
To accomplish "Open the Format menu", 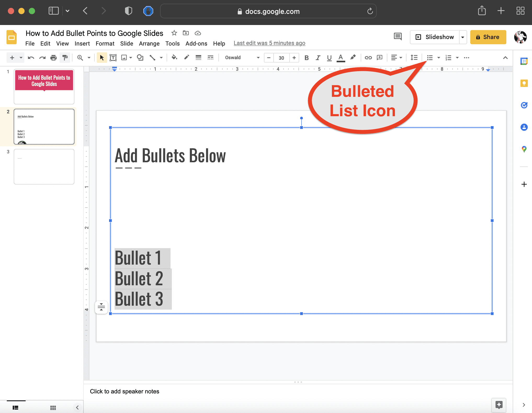I will tap(105, 43).
